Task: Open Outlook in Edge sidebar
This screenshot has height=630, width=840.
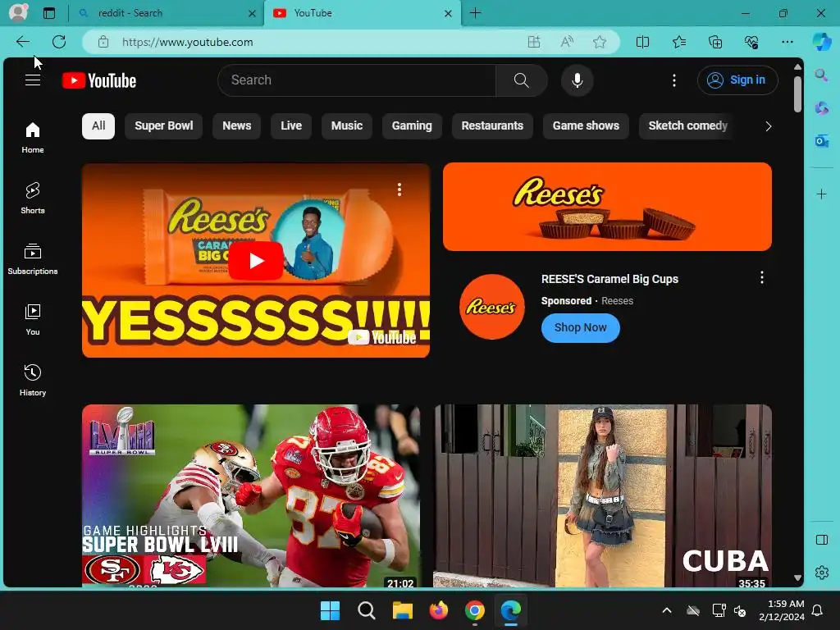Action: (x=821, y=141)
